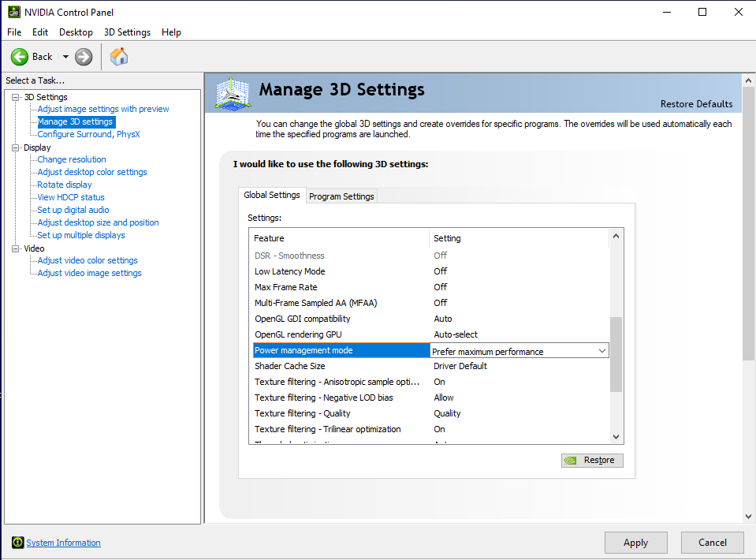Collapse the 3D Settings tree node
Image resolution: width=756 pixels, height=560 pixels.
click(x=16, y=97)
